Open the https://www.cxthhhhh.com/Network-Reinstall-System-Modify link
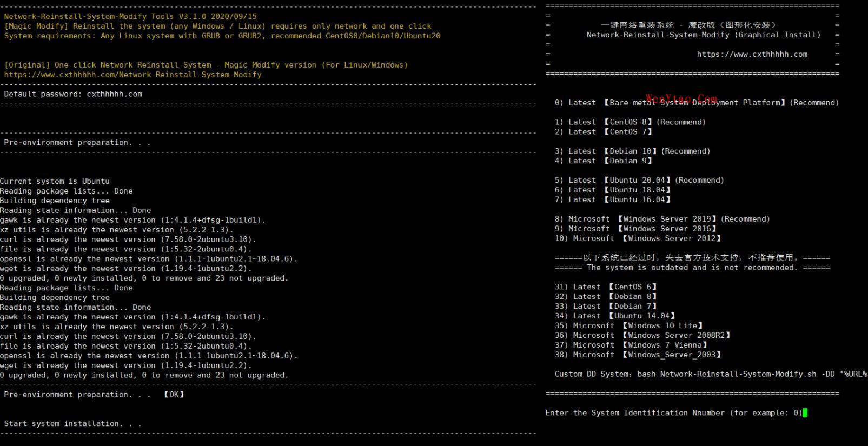Viewport: 868px width, 446px height. pyautogui.click(x=132, y=75)
